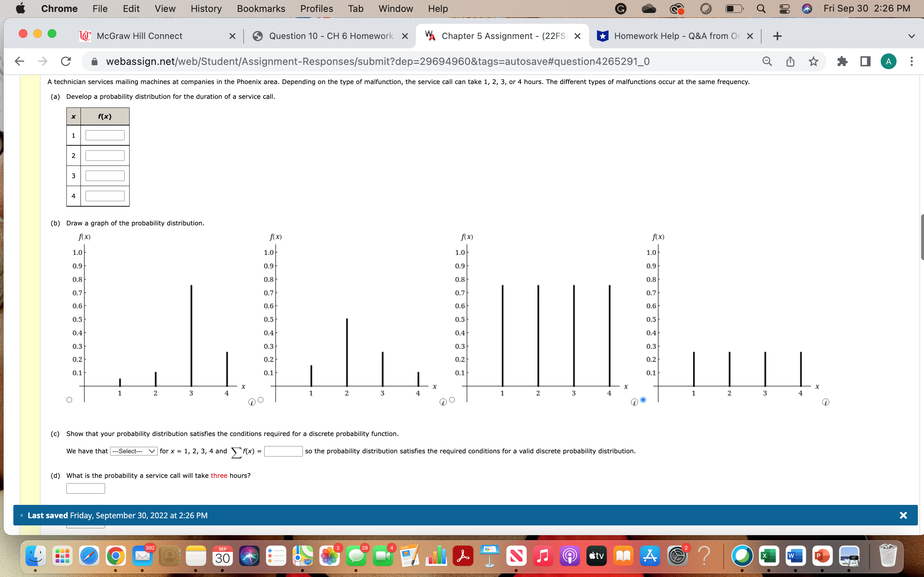This screenshot has width=924, height=577.
Task: Open Chrome's three-dot menu
Action: click(912, 61)
